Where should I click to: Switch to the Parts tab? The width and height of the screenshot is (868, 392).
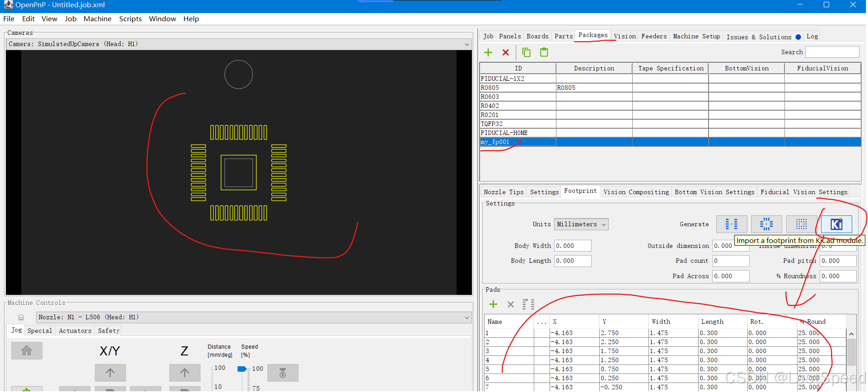(x=564, y=36)
